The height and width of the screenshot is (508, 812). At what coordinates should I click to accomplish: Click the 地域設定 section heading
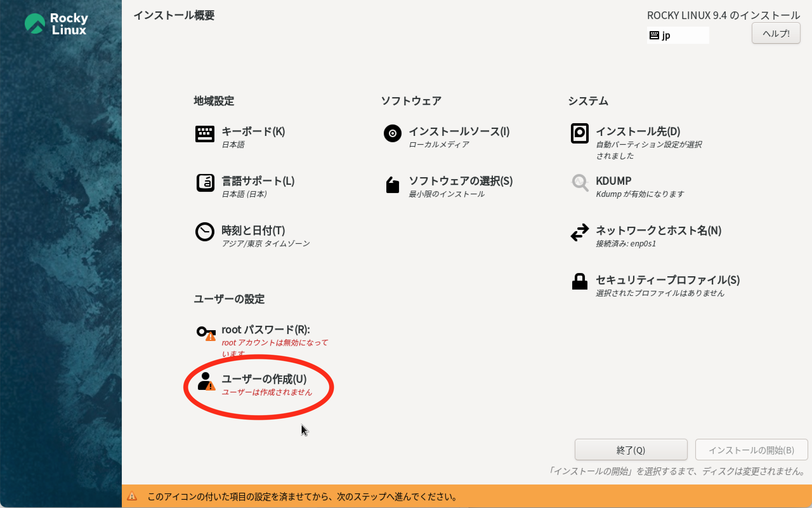click(214, 101)
